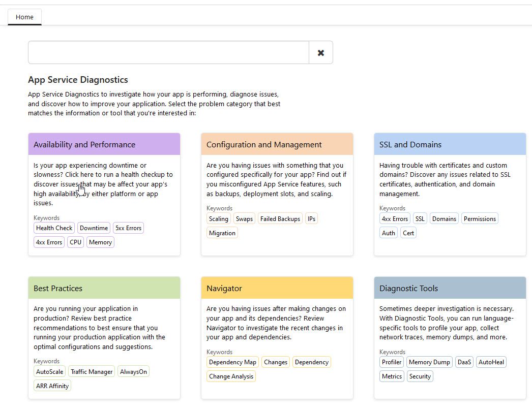
Task: Clear the search box with the X icon
Action: tap(320, 52)
